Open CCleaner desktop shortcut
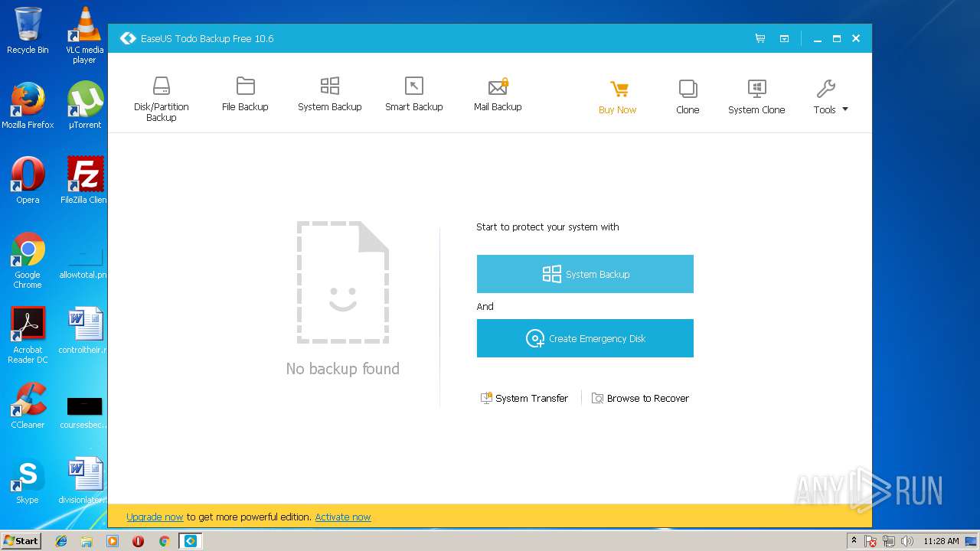The image size is (980, 551). point(28,406)
